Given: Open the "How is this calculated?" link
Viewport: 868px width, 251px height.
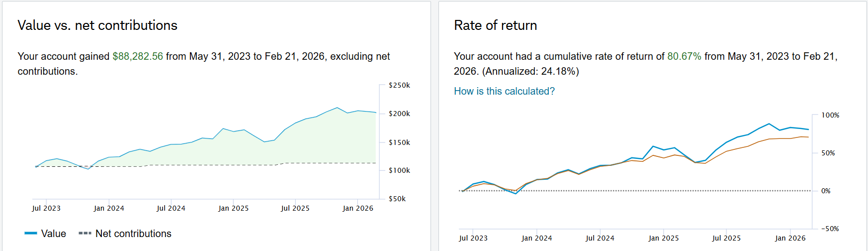Looking at the screenshot, I should point(504,91).
